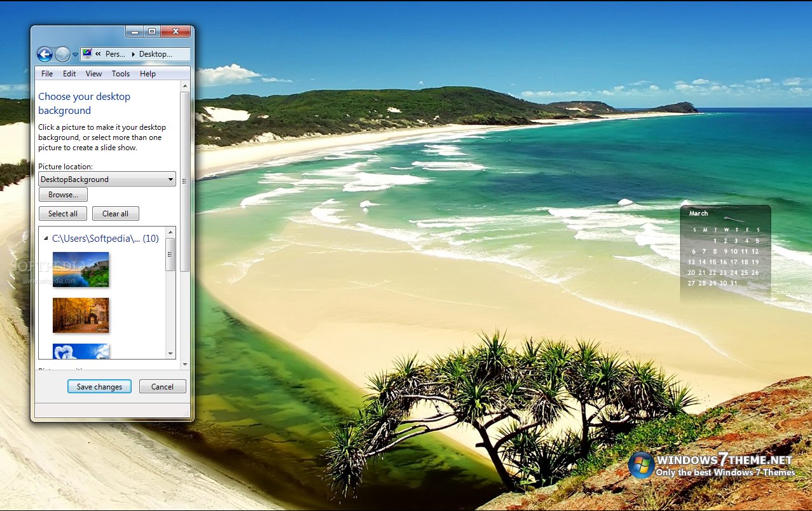Viewport: 812px width, 511px height.
Task: Click the C:\Users\Softpedia\... (10) group header
Action: pyautogui.click(x=106, y=239)
